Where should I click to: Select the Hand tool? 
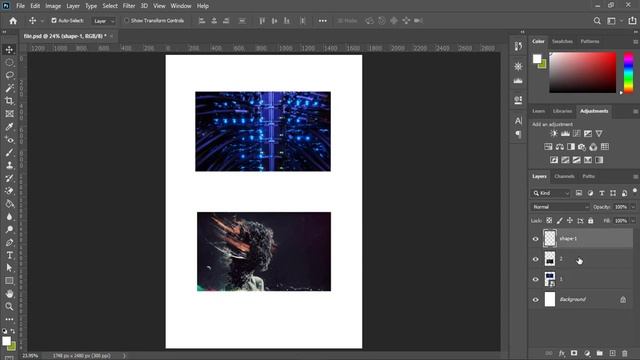9,293
